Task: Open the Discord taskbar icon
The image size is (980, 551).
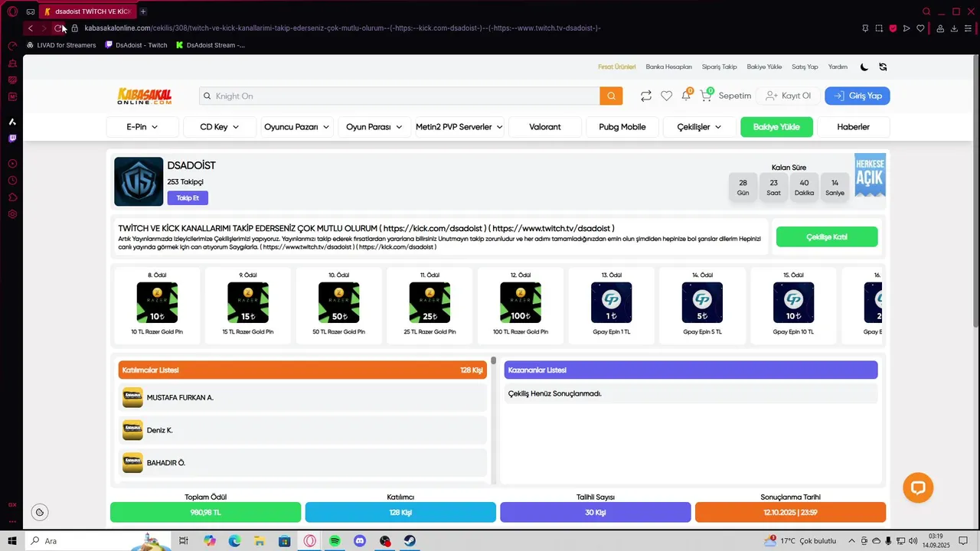Action: click(x=360, y=541)
